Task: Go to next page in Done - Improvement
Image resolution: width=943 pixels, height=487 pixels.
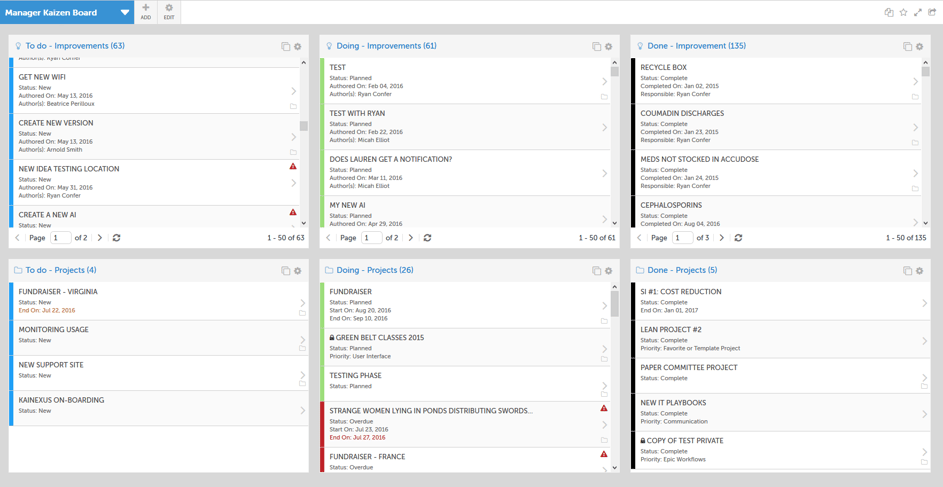Action: tap(722, 237)
